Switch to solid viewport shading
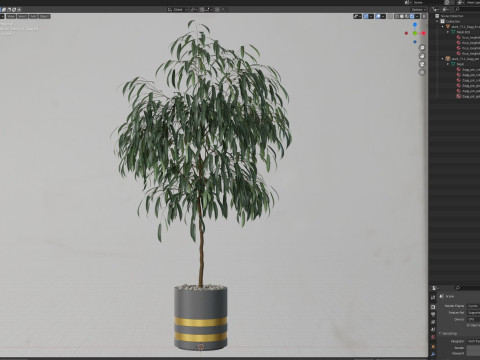This screenshot has width=480, height=360. 402,16
